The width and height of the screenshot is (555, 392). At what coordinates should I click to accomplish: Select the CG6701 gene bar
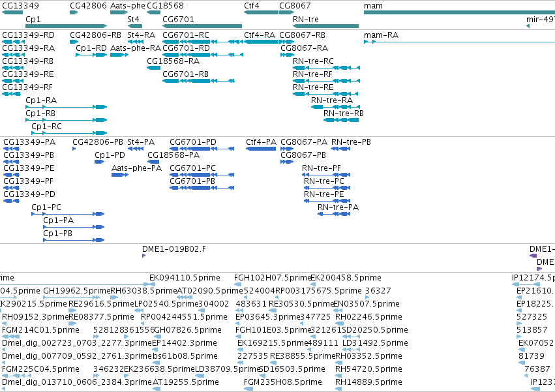point(202,26)
